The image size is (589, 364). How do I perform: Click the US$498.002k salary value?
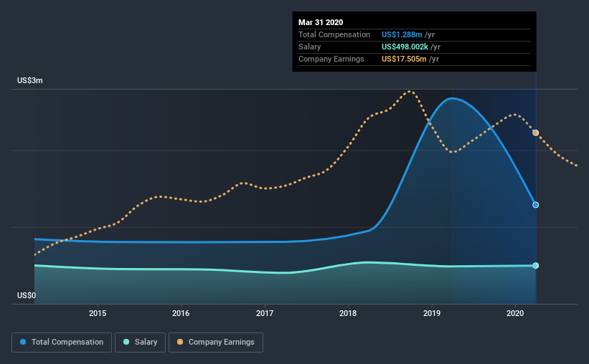click(405, 47)
